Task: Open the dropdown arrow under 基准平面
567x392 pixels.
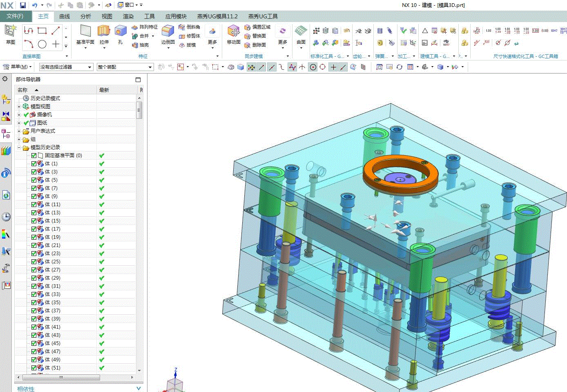Action: [x=85, y=48]
